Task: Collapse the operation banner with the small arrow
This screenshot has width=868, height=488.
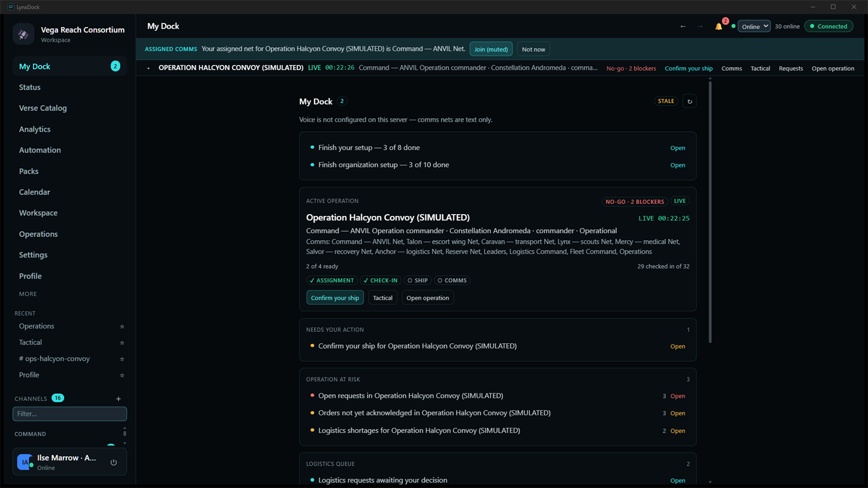Action: (x=149, y=68)
